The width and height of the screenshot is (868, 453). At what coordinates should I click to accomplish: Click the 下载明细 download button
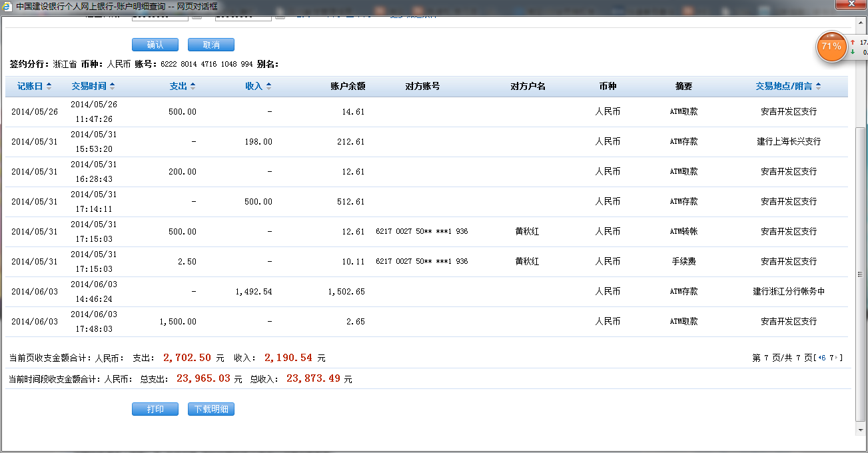point(211,409)
